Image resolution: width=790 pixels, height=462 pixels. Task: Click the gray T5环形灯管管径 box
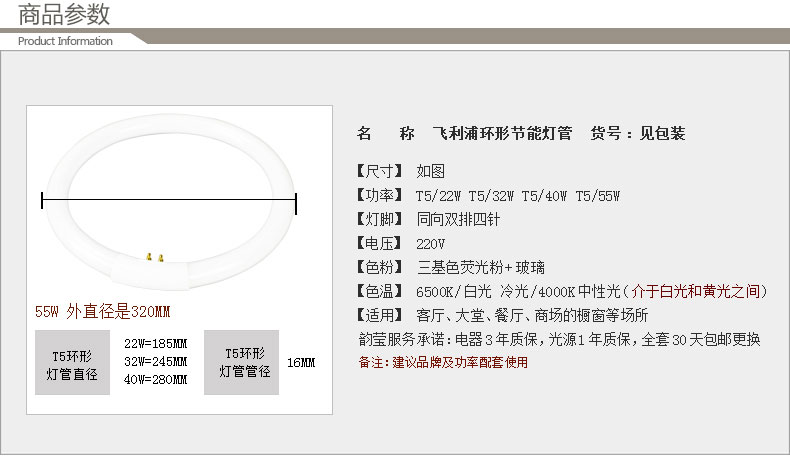pyautogui.click(x=241, y=362)
